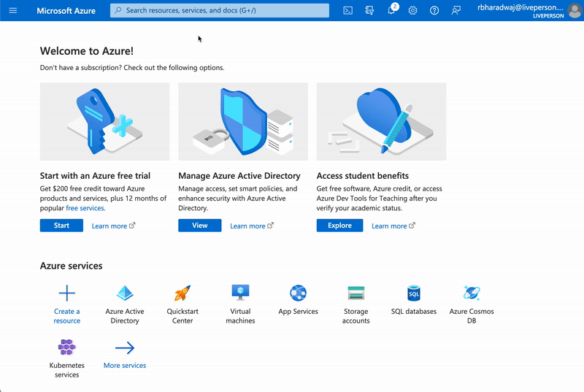Image resolution: width=584 pixels, height=392 pixels.
Task: Open the Feedback icon
Action: coord(456,10)
